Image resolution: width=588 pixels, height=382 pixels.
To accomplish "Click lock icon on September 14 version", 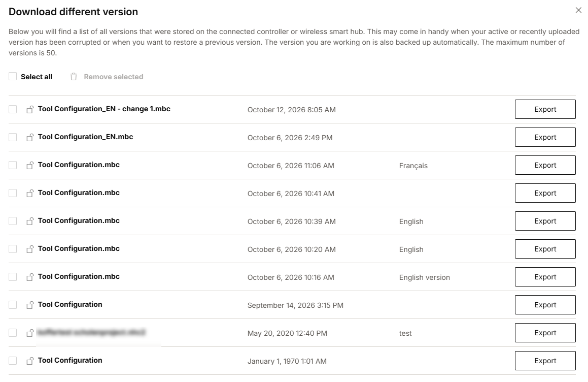I will (x=30, y=305).
